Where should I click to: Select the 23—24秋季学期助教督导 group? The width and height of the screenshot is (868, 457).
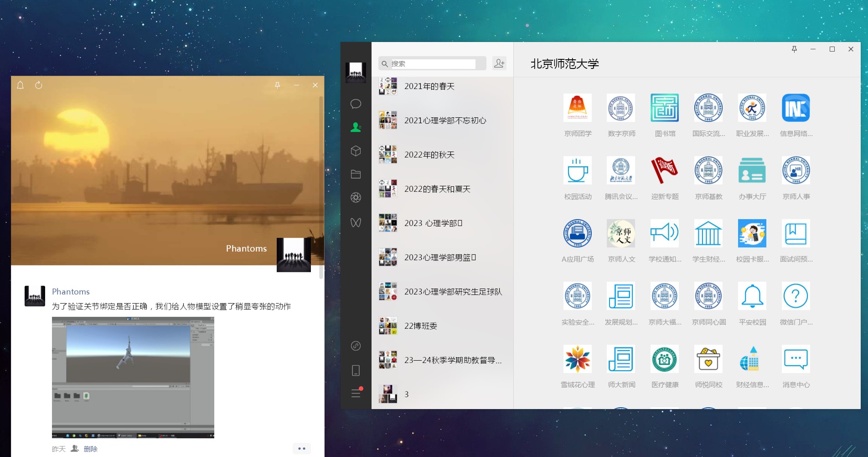click(442, 360)
